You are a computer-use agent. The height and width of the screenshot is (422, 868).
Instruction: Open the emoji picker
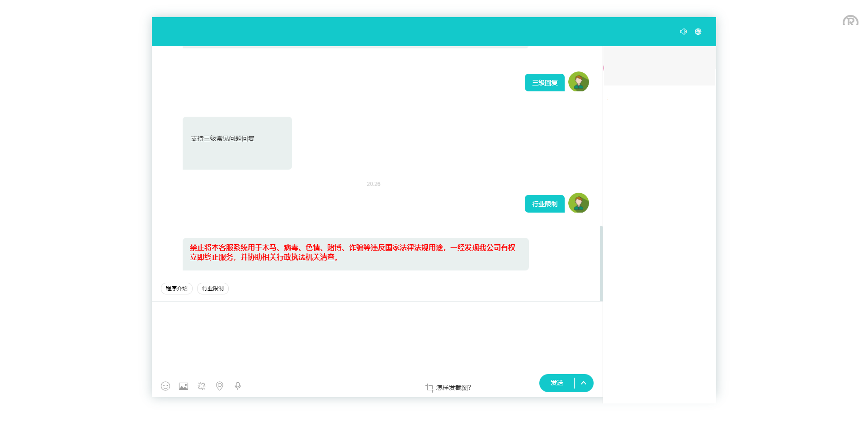[165, 386]
